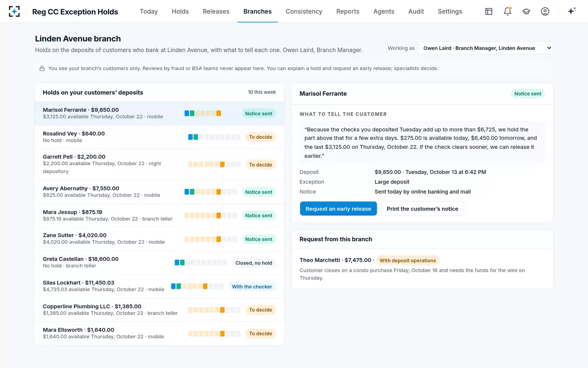The width and height of the screenshot is (588, 368).
Task: Open the user account icon
Action: 545,11
